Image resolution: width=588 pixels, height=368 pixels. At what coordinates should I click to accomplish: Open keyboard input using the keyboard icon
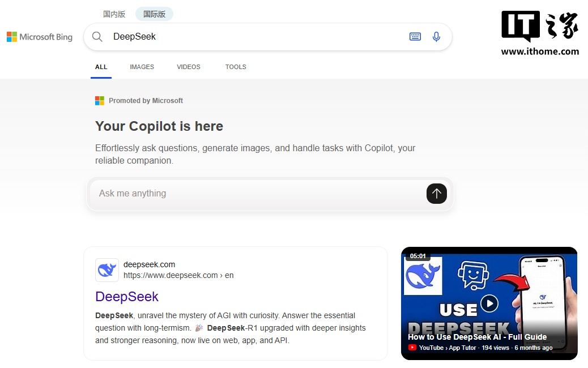click(415, 36)
